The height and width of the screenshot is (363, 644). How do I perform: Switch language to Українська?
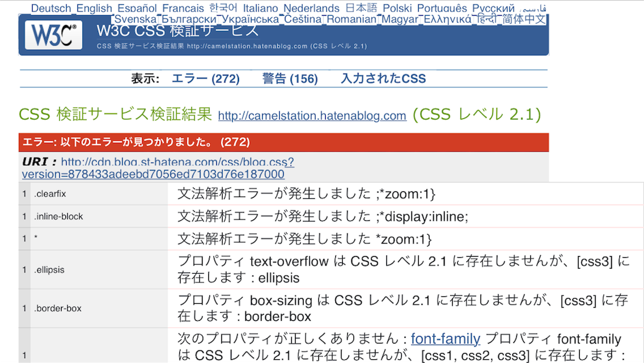(250, 20)
